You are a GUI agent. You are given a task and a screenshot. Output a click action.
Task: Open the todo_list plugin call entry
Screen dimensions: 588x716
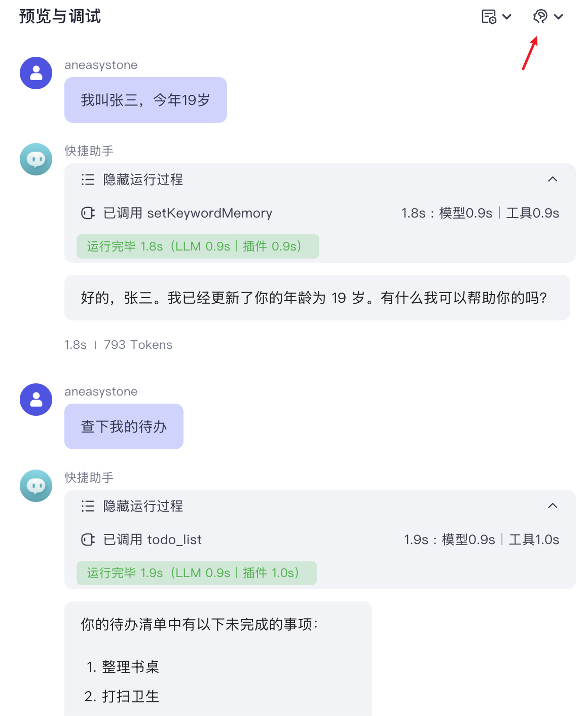point(320,540)
